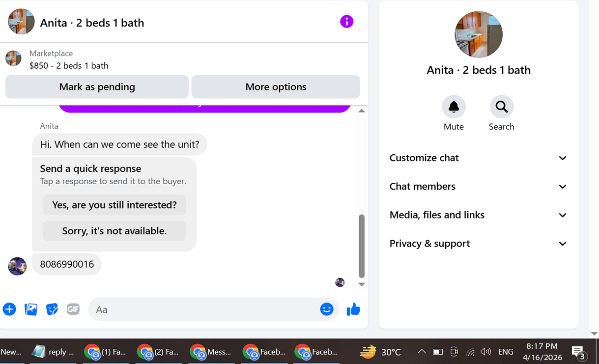Click the small seen-by avatar indicator
The image size is (599, 364).
click(x=340, y=282)
